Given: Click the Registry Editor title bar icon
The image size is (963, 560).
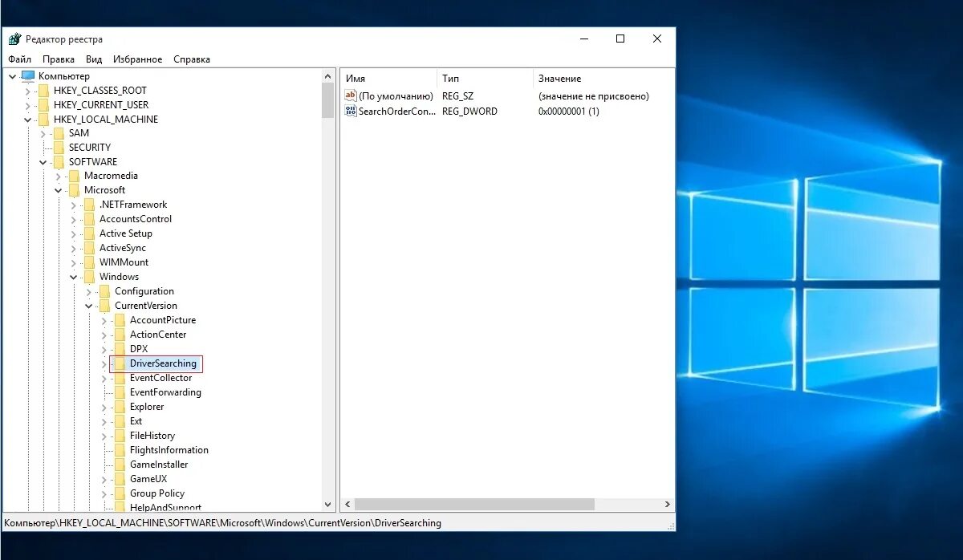Looking at the screenshot, I should coord(14,39).
